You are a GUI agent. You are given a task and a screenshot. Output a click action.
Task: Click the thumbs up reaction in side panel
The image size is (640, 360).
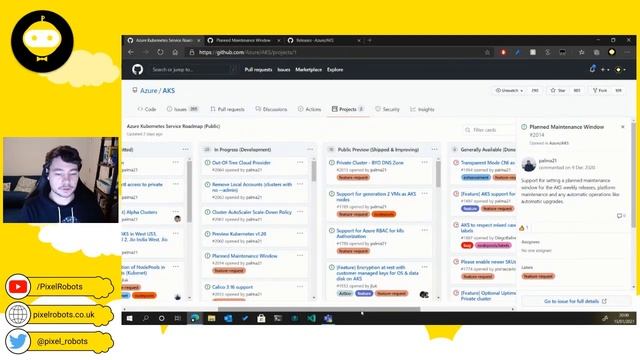pos(524,228)
